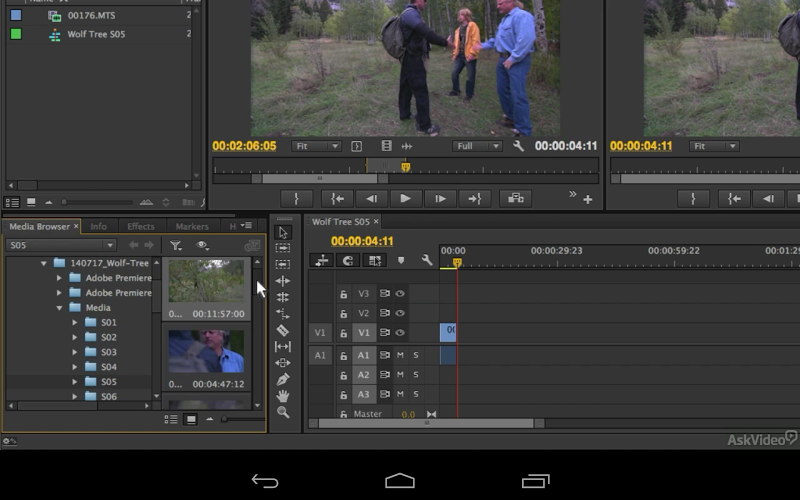Click the Android back navigation icon
Image resolution: width=800 pixels, height=500 pixels.
(x=265, y=481)
